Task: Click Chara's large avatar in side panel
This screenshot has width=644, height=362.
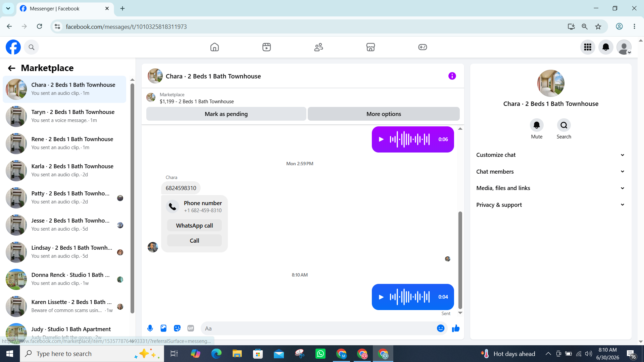Action: coord(551,83)
